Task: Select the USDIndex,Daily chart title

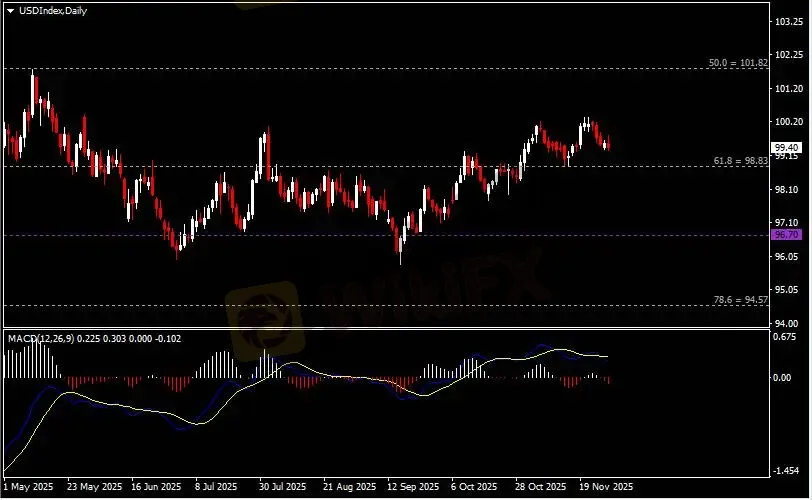Action: [53, 11]
